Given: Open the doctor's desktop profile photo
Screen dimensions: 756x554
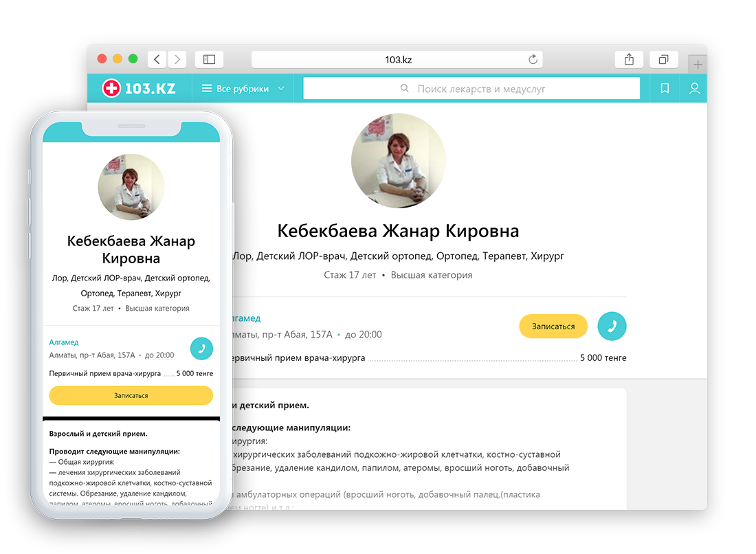Looking at the screenshot, I should pyautogui.click(x=398, y=161).
